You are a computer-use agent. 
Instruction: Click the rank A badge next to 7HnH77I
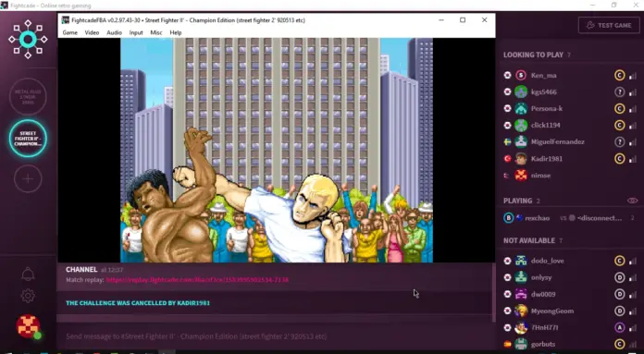(x=619, y=327)
